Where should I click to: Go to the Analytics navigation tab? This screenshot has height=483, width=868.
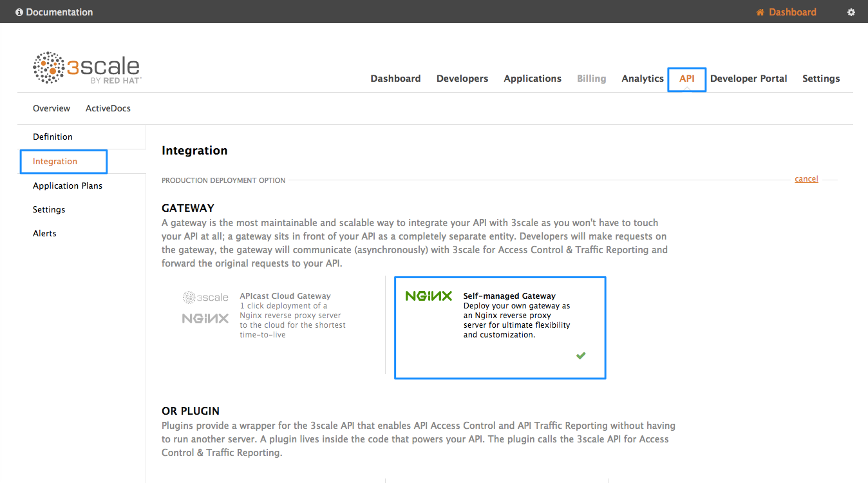point(642,79)
